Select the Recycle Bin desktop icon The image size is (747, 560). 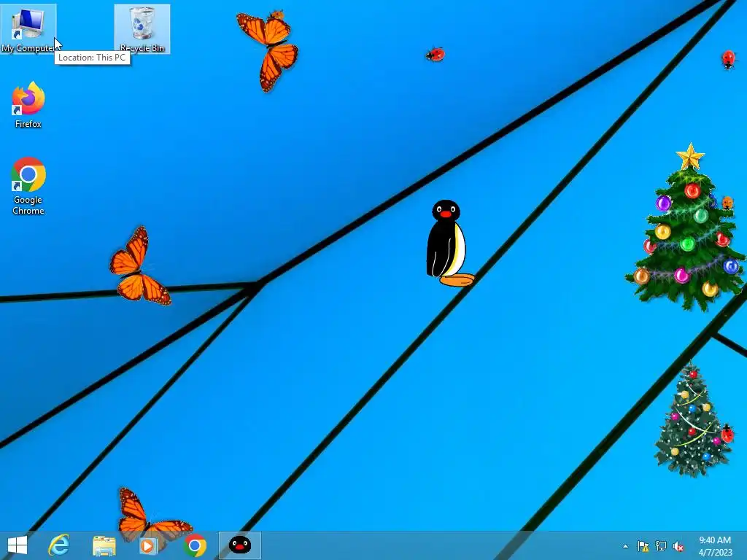point(142,29)
